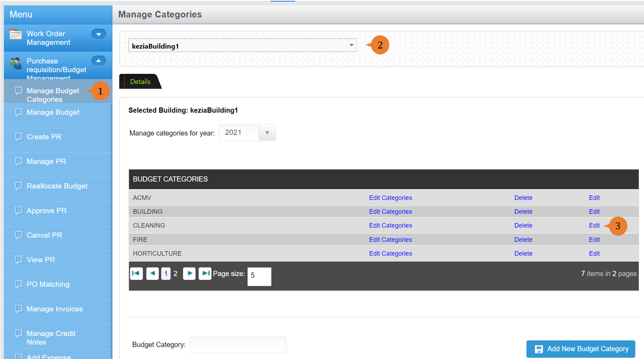Expand the Work Order Management menu arrow

point(98,34)
